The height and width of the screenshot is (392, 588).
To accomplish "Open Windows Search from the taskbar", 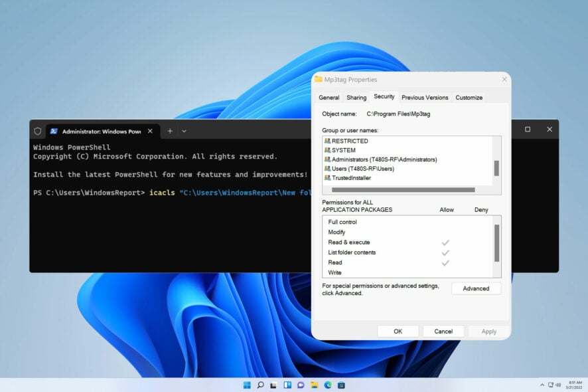I will 261,384.
